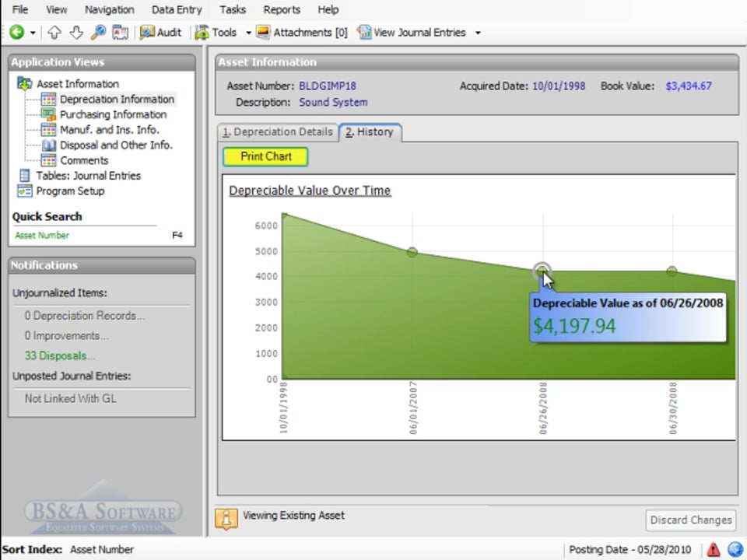The height and width of the screenshot is (560, 747).
Task: Open the Tasks menu
Action: click(233, 9)
